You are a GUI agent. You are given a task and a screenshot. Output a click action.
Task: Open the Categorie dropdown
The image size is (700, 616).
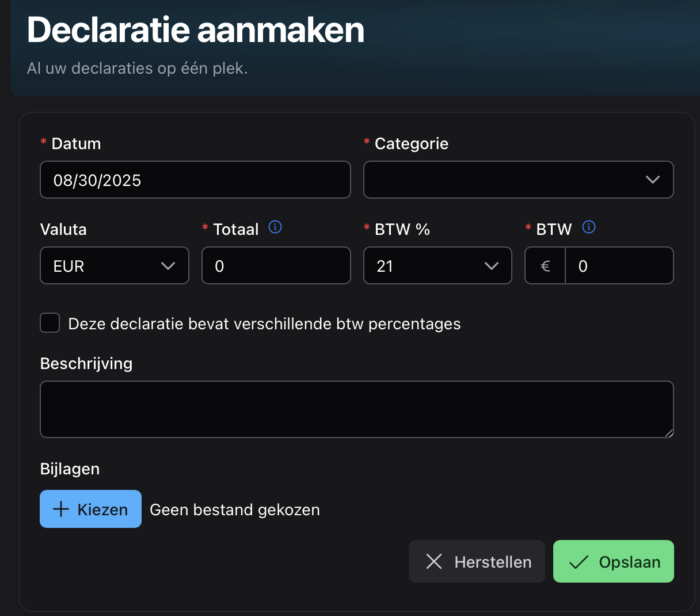(x=518, y=180)
